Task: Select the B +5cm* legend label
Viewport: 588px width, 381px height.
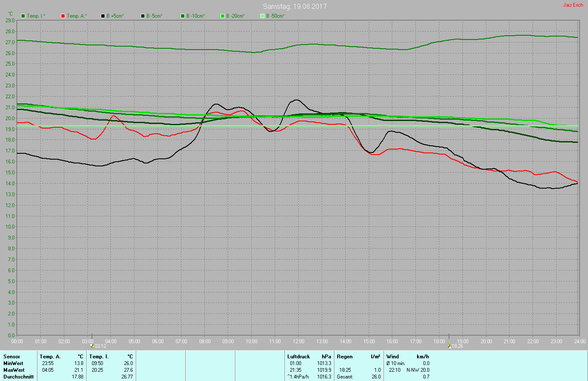Action: [x=115, y=16]
